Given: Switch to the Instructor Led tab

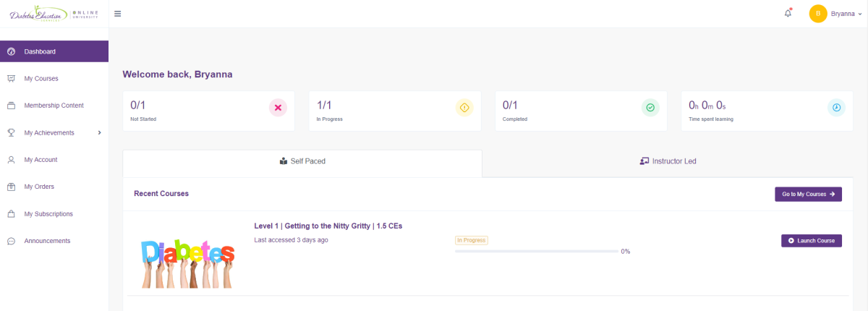Looking at the screenshot, I should point(668,161).
